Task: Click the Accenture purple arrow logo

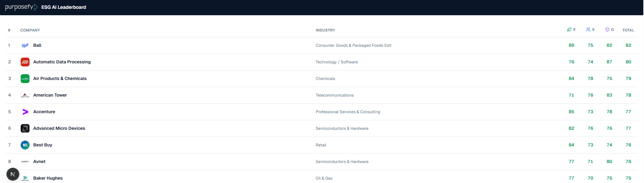Action: pyautogui.click(x=25, y=112)
